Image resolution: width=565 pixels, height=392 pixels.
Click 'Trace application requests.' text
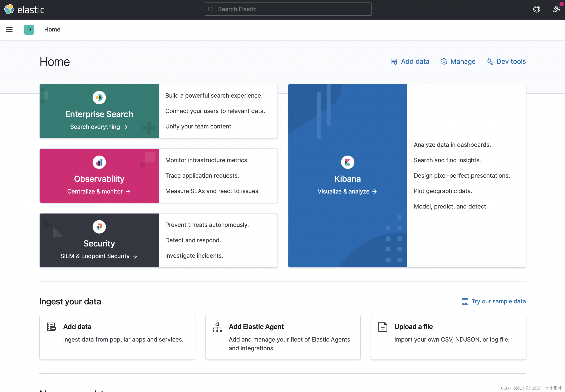[x=202, y=176]
